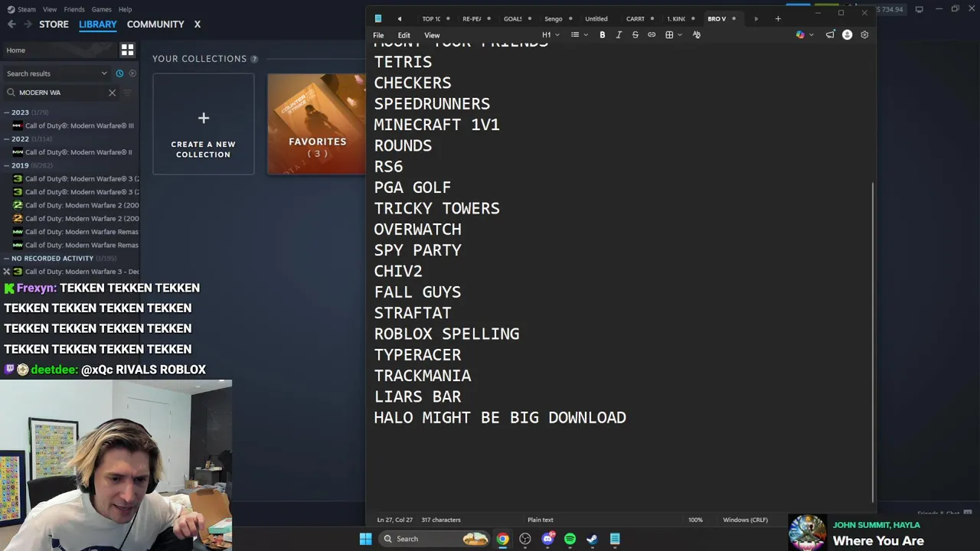Toggle bold formatting in Notepad
This screenshot has height=551, width=980.
(x=603, y=34)
